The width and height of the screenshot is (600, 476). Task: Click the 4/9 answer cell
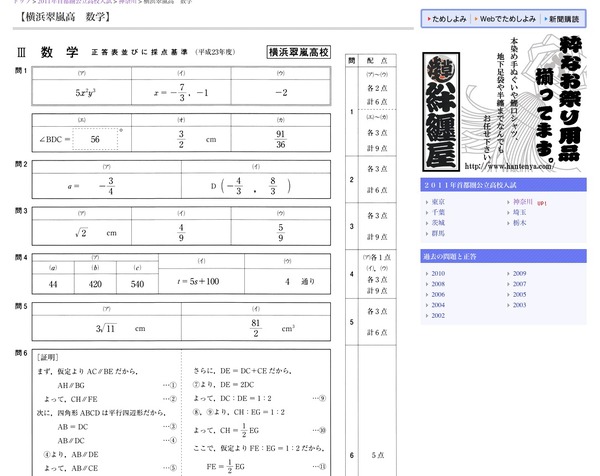[x=181, y=233]
